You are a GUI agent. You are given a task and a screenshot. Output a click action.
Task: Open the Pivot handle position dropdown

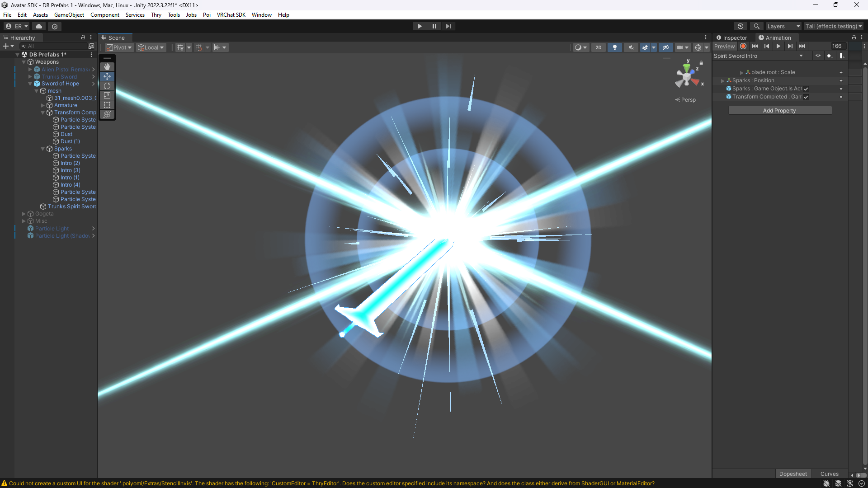tap(119, 47)
